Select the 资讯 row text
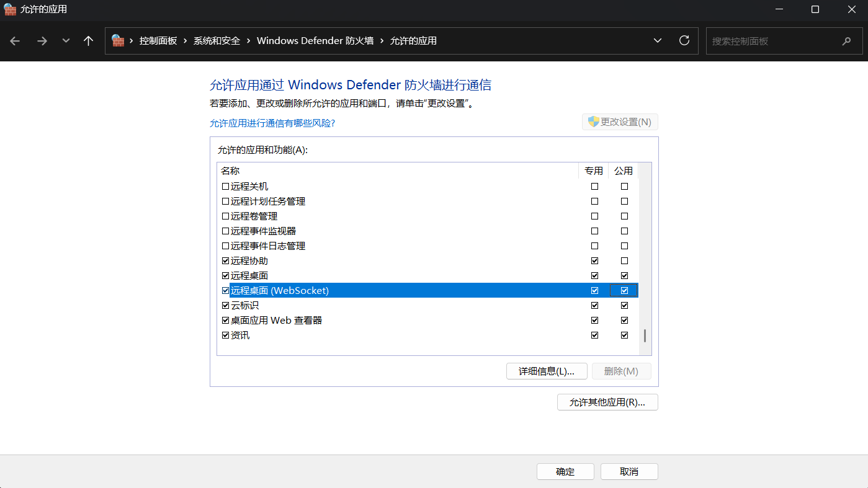The image size is (868, 488). (x=240, y=335)
